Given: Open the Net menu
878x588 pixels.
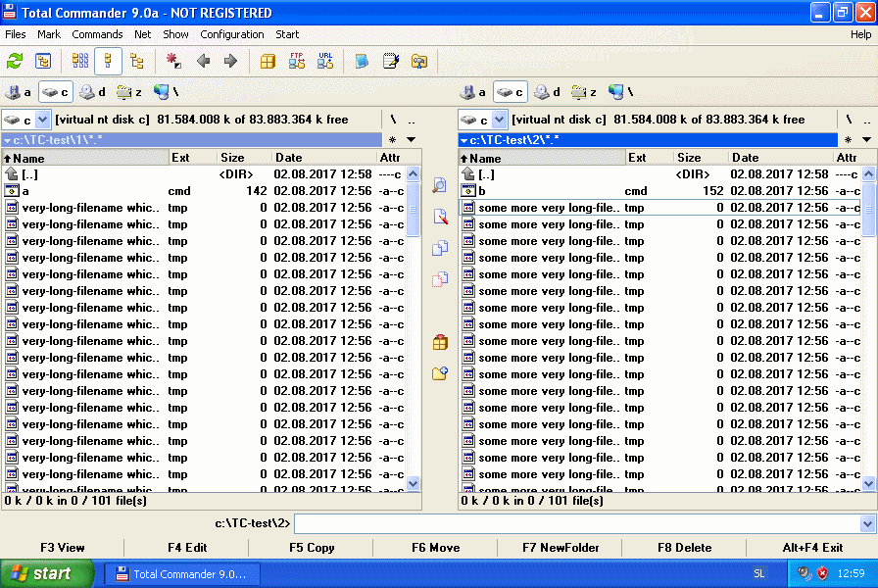Looking at the screenshot, I should (x=142, y=34).
